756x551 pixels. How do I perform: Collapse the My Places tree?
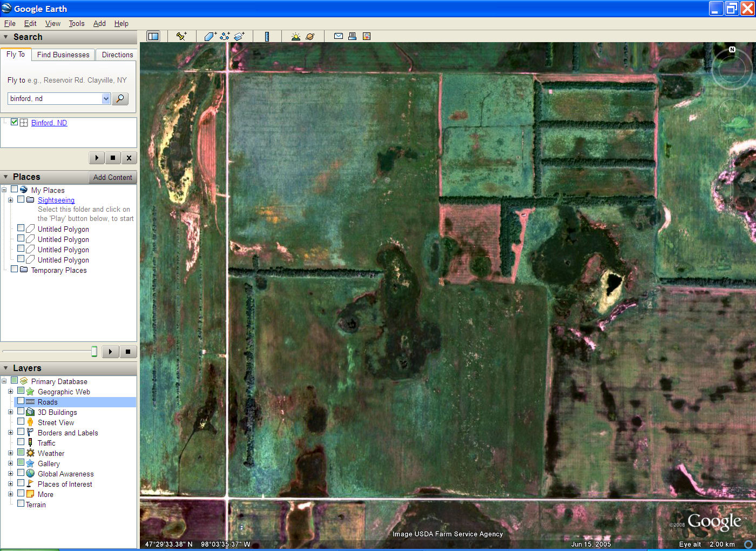click(4, 190)
